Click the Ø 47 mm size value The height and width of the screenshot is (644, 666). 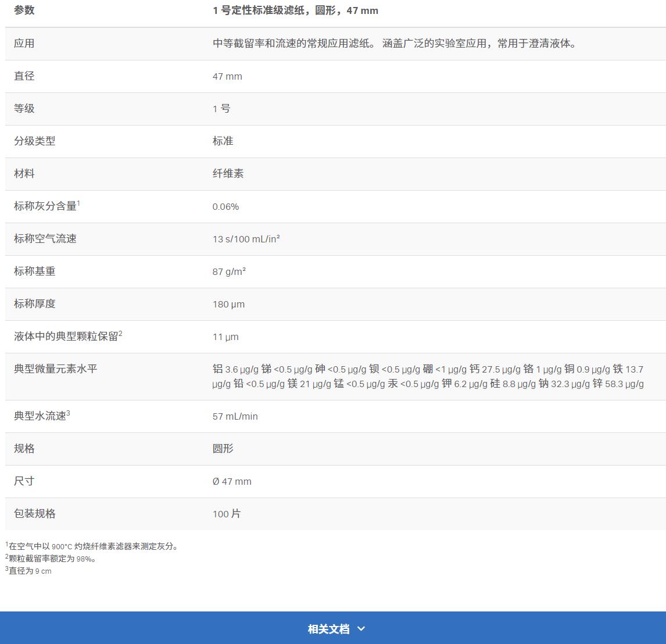pyautogui.click(x=232, y=481)
